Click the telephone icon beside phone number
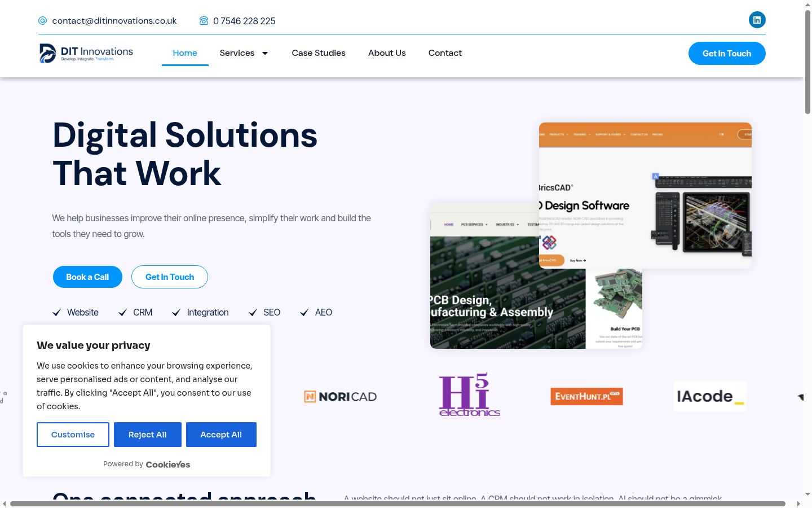 coord(204,21)
